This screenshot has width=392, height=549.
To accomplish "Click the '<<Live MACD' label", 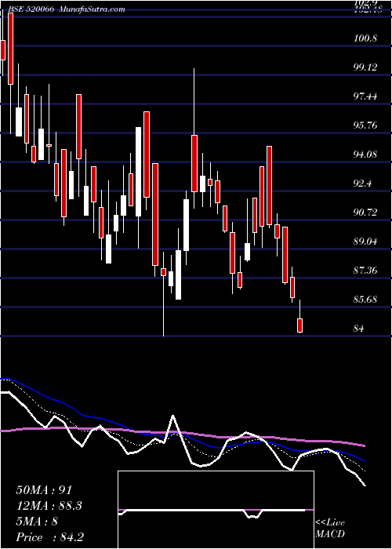I will 330,529.
